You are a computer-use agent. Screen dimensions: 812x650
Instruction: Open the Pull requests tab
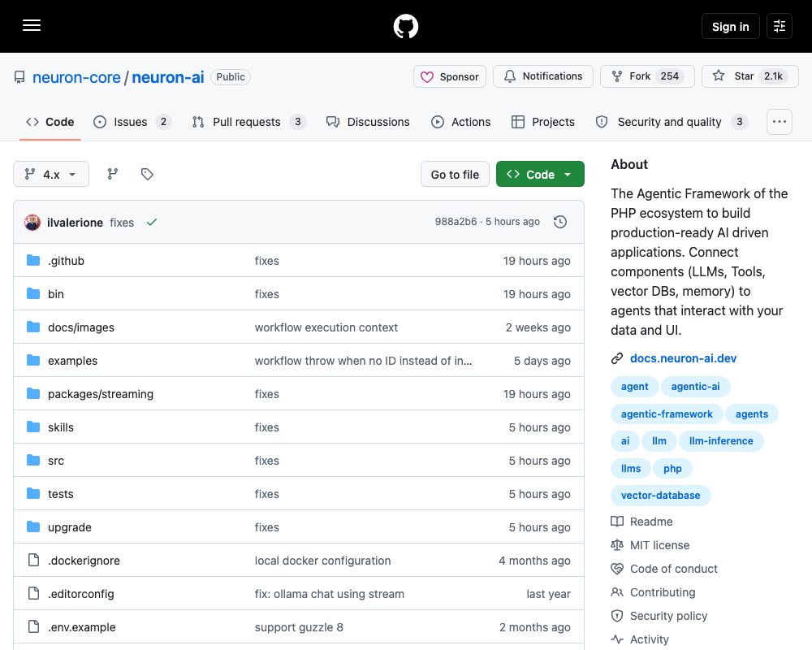click(x=248, y=122)
